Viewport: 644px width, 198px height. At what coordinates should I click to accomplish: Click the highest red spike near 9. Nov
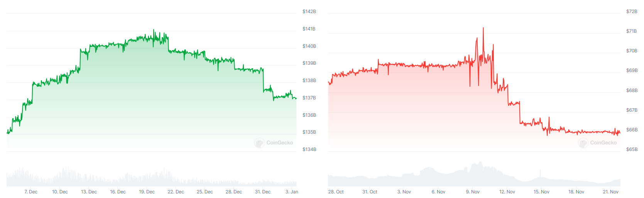(483, 28)
